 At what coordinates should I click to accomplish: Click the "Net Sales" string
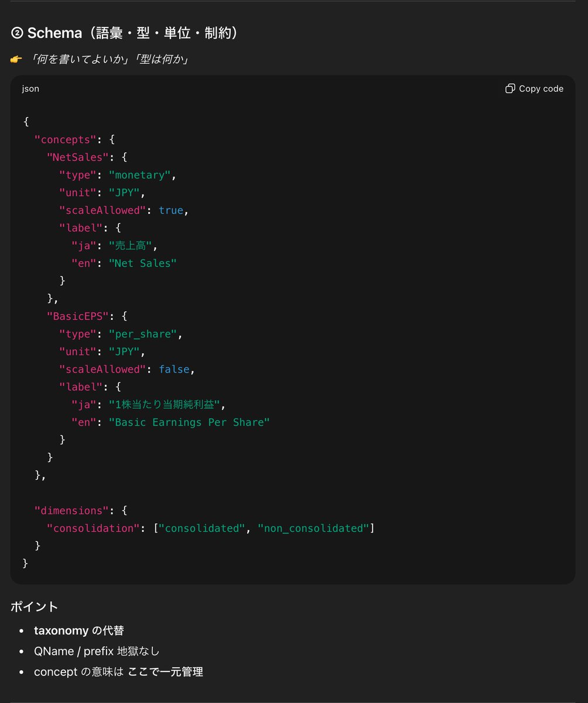(142, 263)
